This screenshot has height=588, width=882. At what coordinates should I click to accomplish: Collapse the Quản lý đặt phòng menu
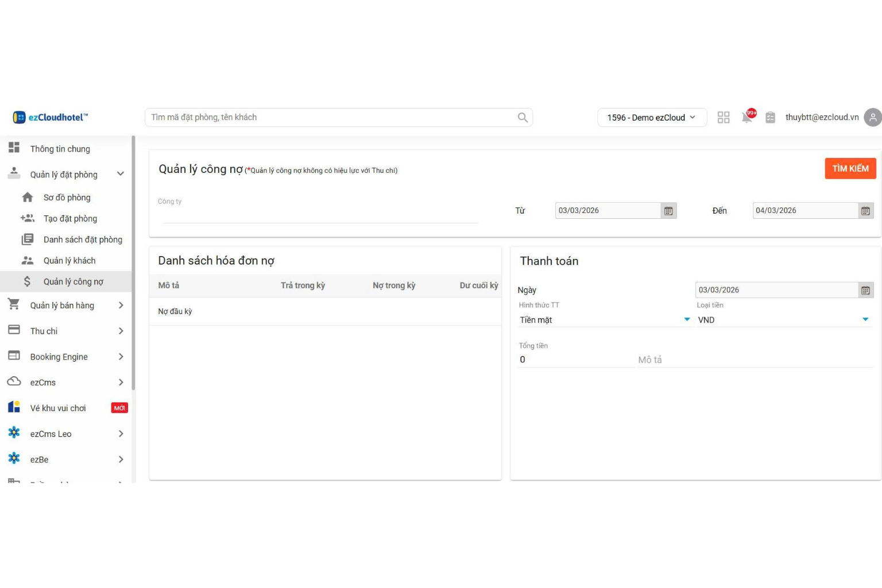[121, 174]
